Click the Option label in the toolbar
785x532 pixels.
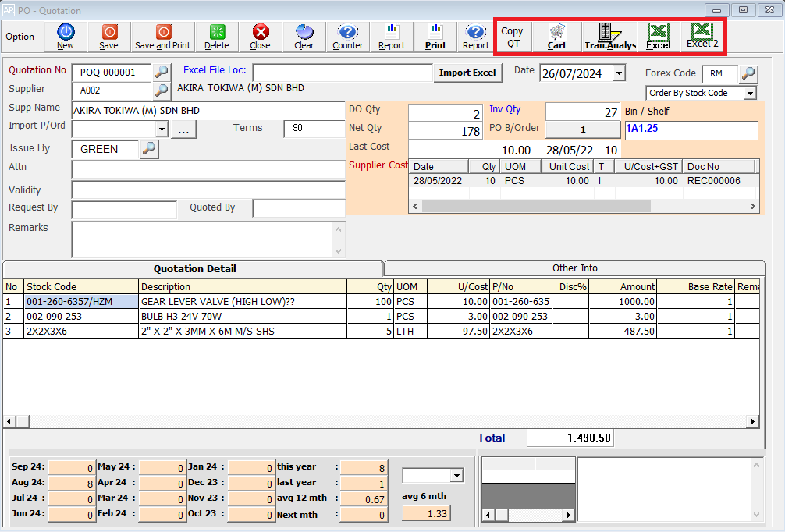pyautogui.click(x=20, y=37)
